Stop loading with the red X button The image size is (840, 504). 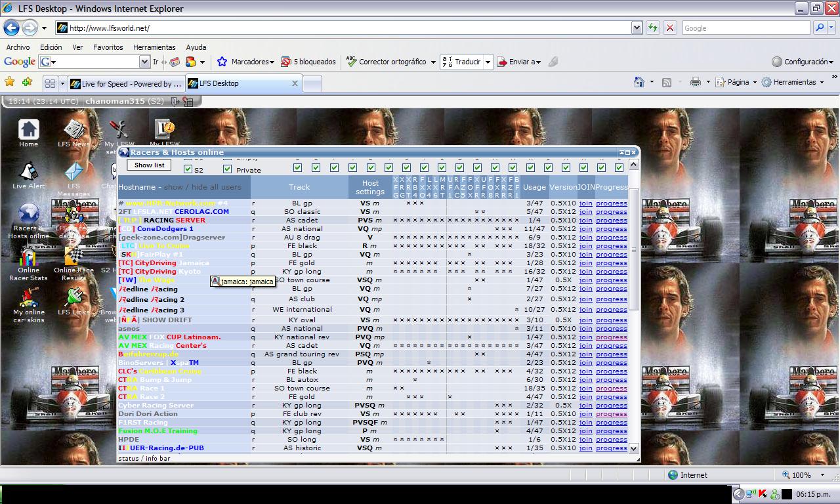[x=670, y=28]
